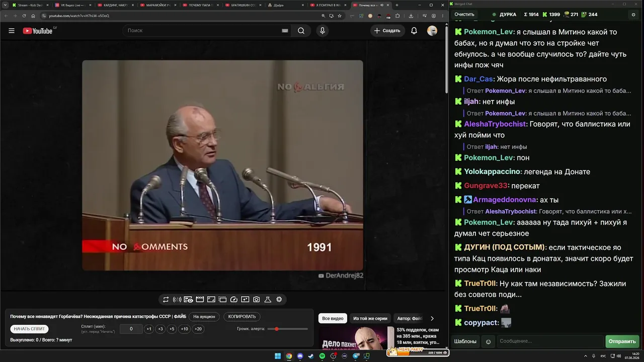Switch to the 'БРАТИШКИН' tab

245,5
